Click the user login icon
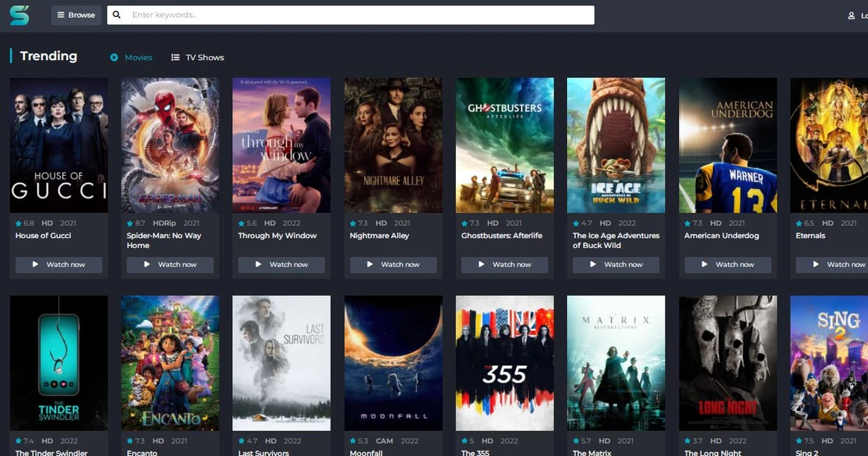868x456 pixels. pyautogui.click(x=851, y=15)
